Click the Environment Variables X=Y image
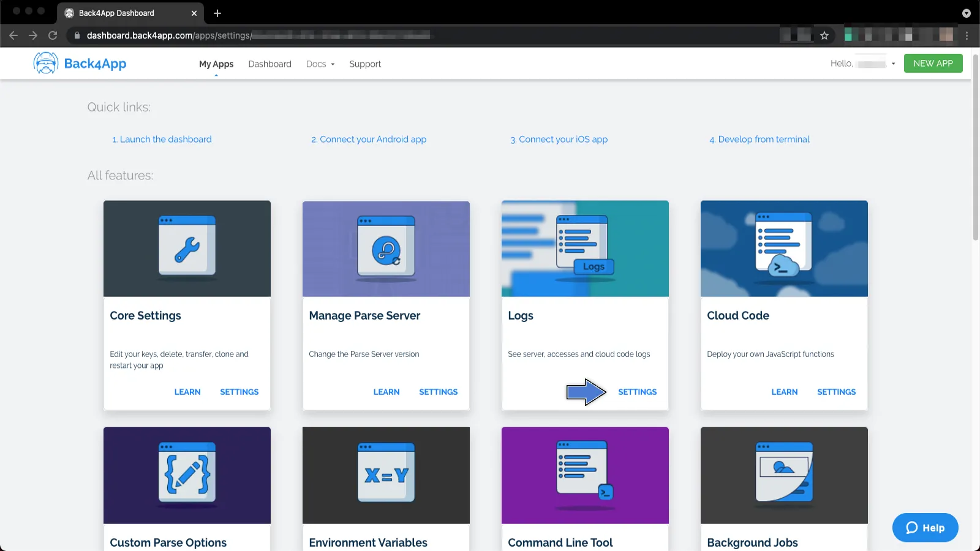The width and height of the screenshot is (980, 551). coord(386,475)
